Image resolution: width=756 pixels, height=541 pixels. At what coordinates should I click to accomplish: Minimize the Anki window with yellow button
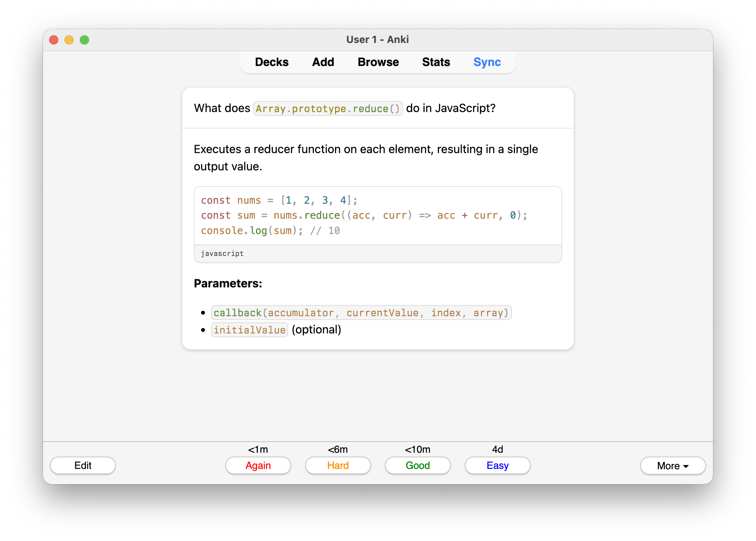(69, 40)
